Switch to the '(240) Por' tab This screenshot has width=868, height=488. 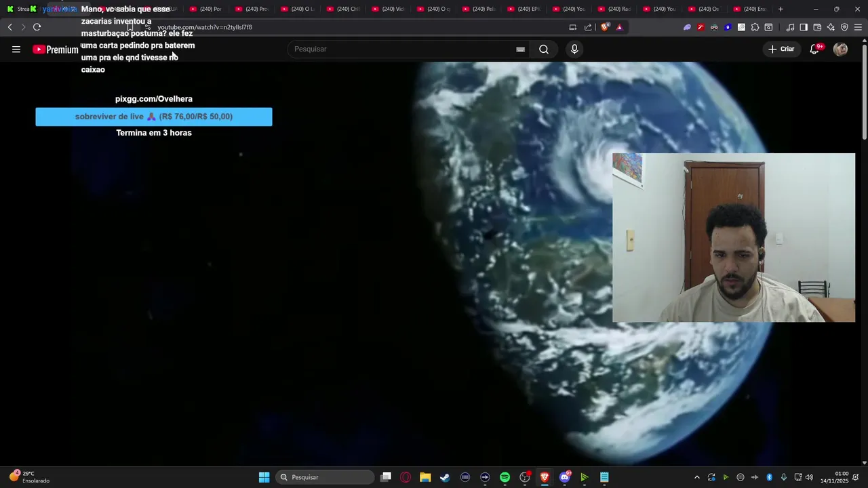pyautogui.click(x=206, y=9)
